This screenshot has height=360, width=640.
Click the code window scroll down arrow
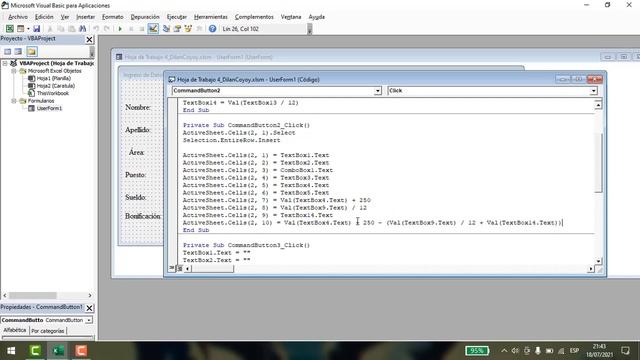(598, 260)
